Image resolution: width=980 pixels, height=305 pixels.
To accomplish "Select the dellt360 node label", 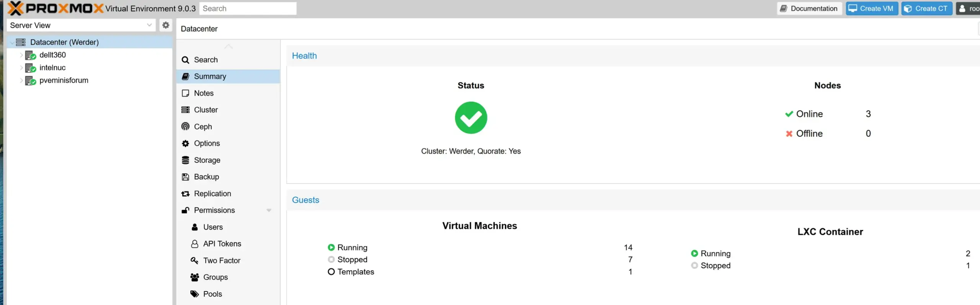I will click(52, 55).
